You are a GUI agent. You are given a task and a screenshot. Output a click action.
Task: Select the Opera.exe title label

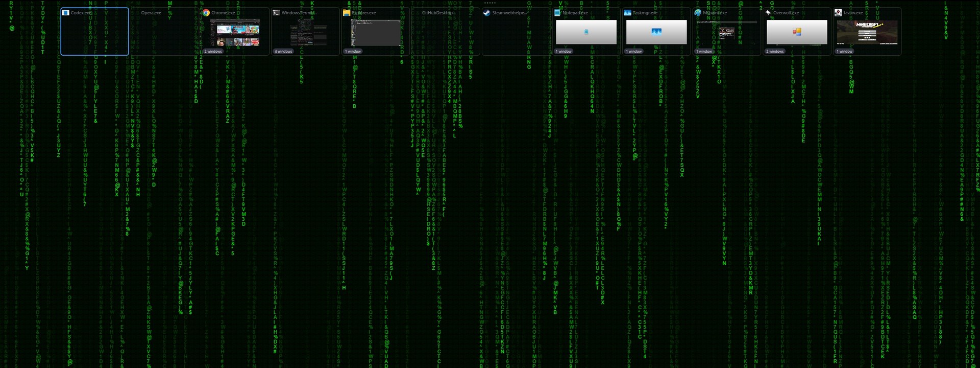[x=151, y=13]
